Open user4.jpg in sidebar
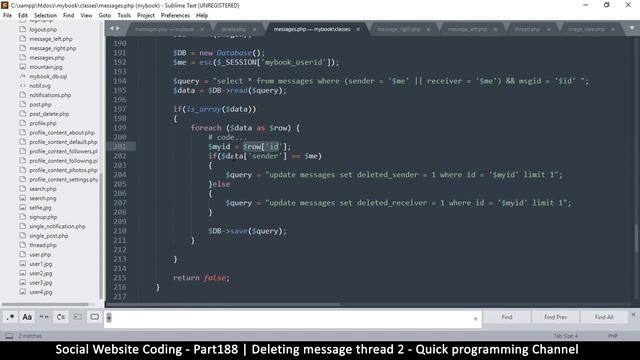Viewport: 640px width, 360px height. pyautogui.click(x=40, y=292)
